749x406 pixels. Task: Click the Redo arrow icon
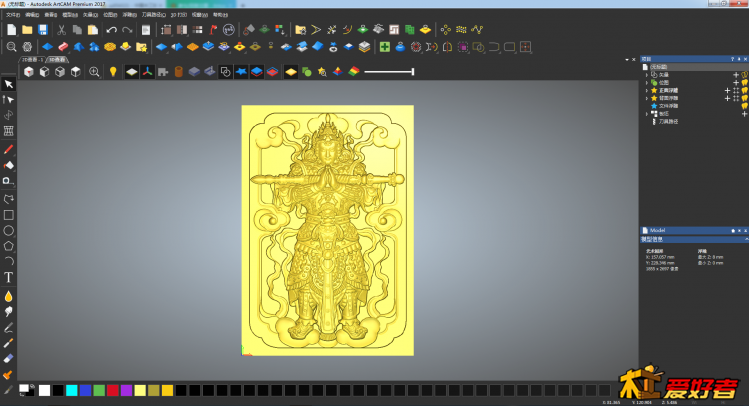[x=127, y=30]
